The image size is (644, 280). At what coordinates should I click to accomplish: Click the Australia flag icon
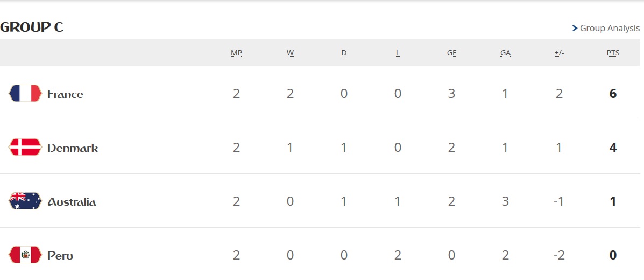(x=25, y=201)
